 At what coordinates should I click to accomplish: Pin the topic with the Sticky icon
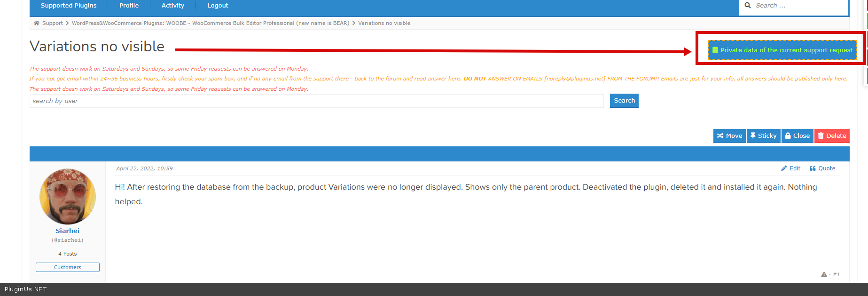click(x=753, y=136)
